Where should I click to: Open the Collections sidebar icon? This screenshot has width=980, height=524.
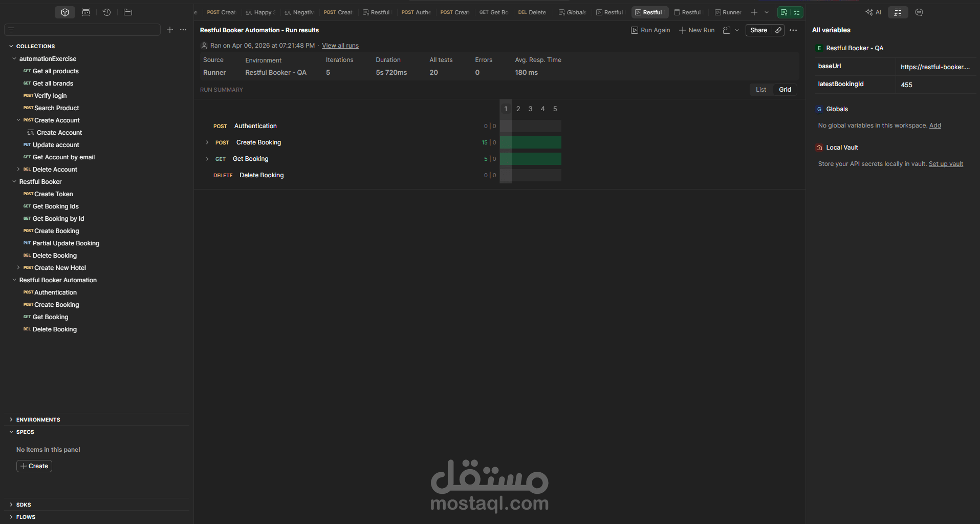point(65,12)
